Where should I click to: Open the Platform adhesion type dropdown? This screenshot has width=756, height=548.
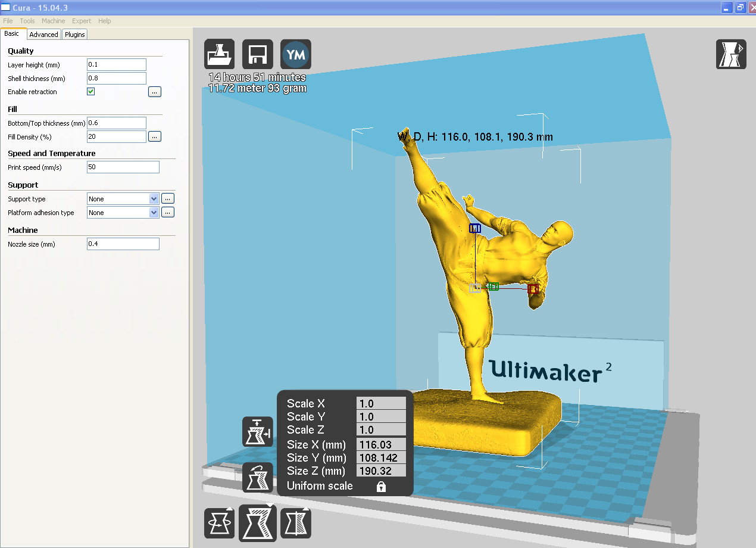pyautogui.click(x=123, y=213)
